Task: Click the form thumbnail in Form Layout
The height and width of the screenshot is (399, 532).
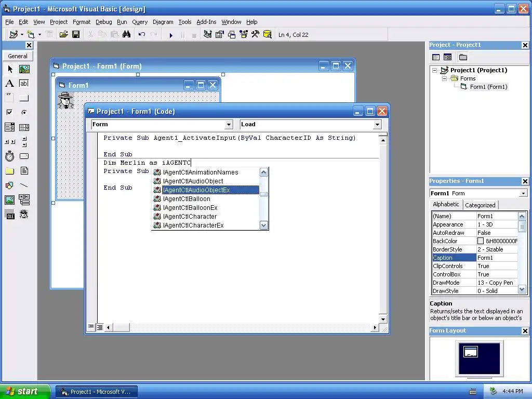Action: [471, 352]
